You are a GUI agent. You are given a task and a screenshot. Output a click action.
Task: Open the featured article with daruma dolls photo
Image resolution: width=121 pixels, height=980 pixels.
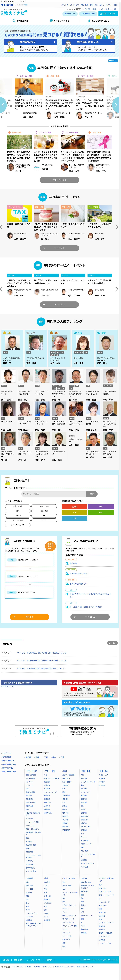[x=59, y=87]
